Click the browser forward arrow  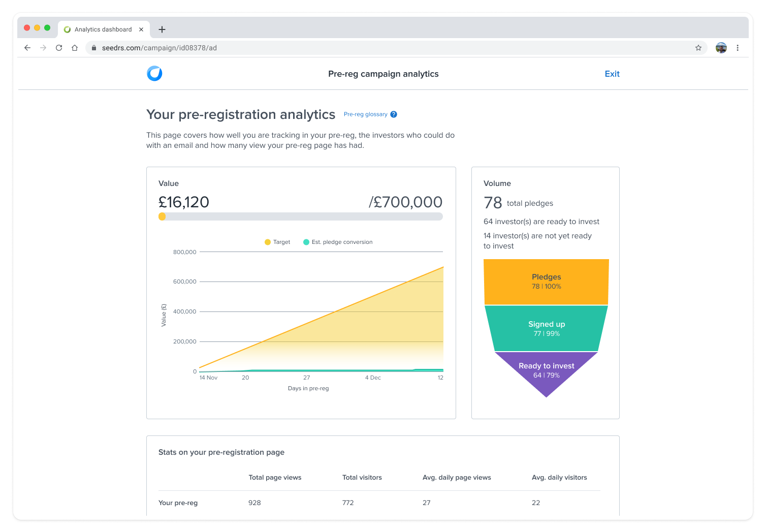coord(43,48)
